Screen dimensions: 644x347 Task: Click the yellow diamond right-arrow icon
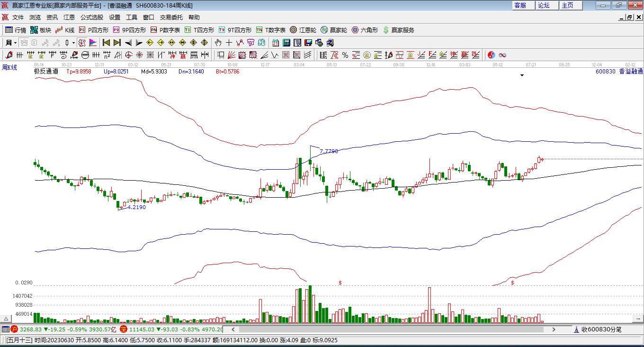click(x=161, y=43)
